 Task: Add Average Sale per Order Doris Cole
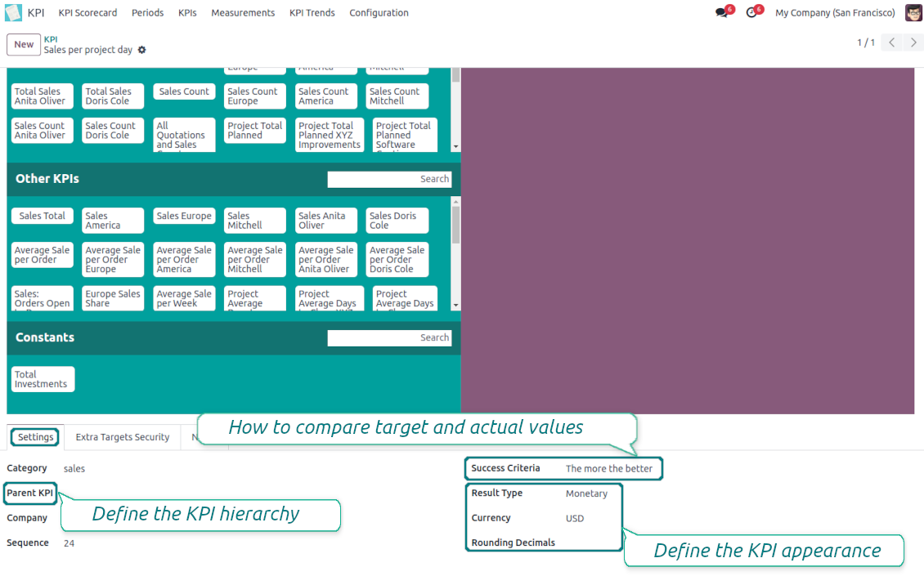tap(397, 260)
